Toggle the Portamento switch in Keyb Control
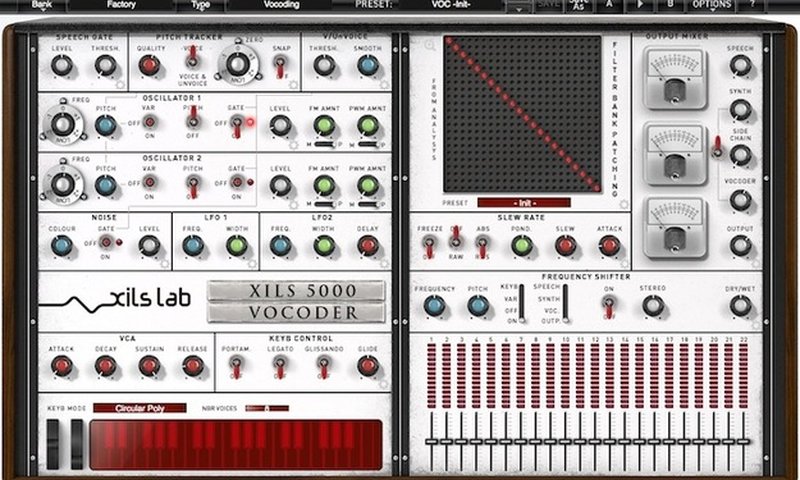This screenshot has width=800, height=480. 235,366
